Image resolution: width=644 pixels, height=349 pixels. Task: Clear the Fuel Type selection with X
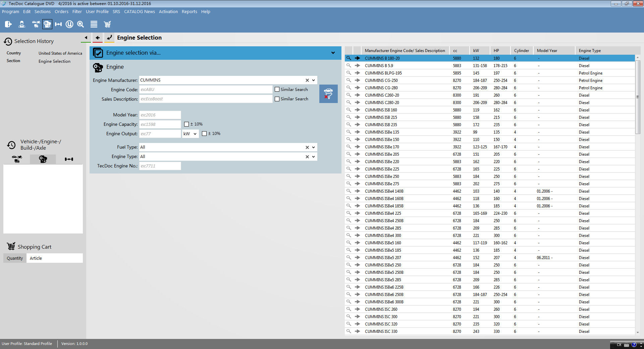coord(307,147)
